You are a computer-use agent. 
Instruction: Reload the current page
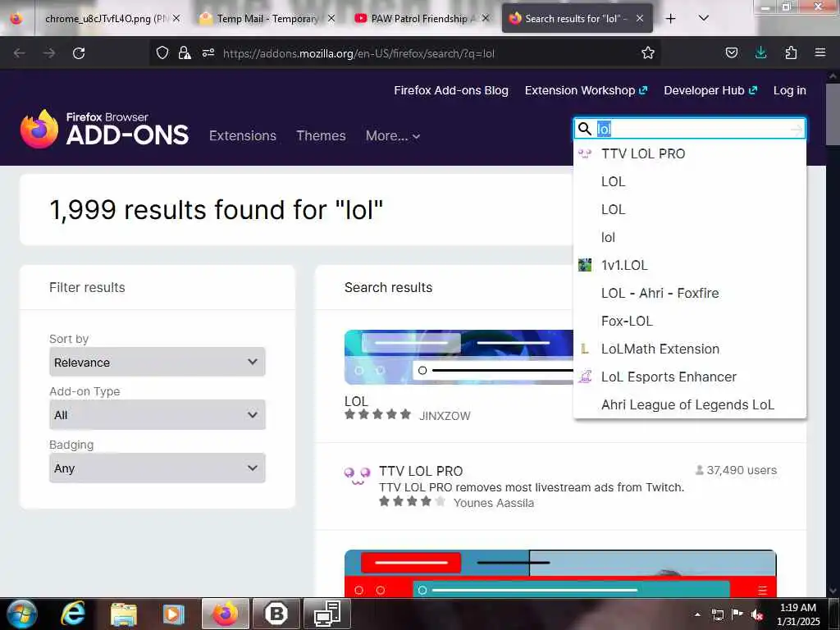click(79, 53)
